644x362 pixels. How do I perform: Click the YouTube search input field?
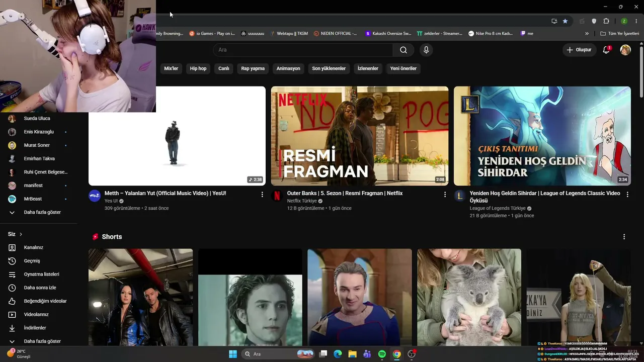click(303, 50)
